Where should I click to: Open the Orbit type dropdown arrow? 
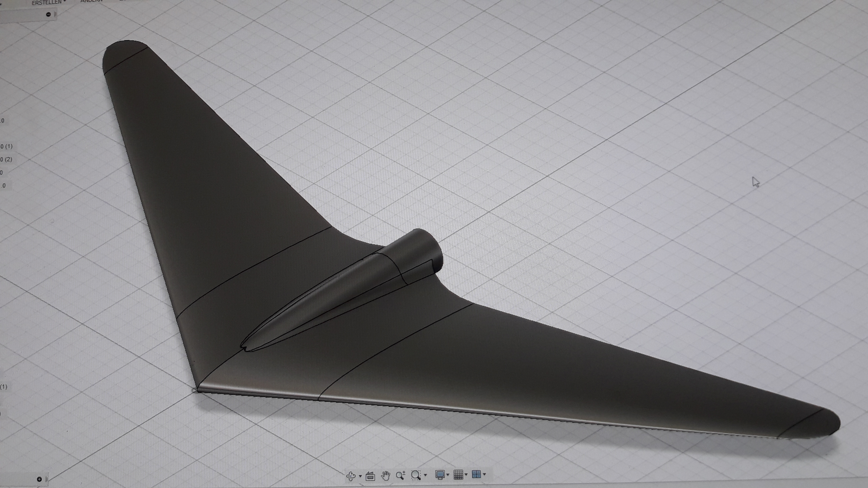tap(361, 476)
